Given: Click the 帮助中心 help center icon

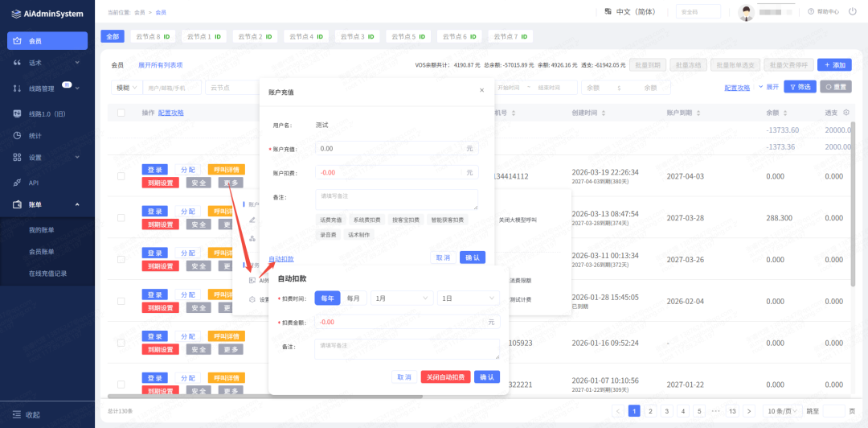Looking at the screenshot, I should pyautogui.click(x=811, y=11).
